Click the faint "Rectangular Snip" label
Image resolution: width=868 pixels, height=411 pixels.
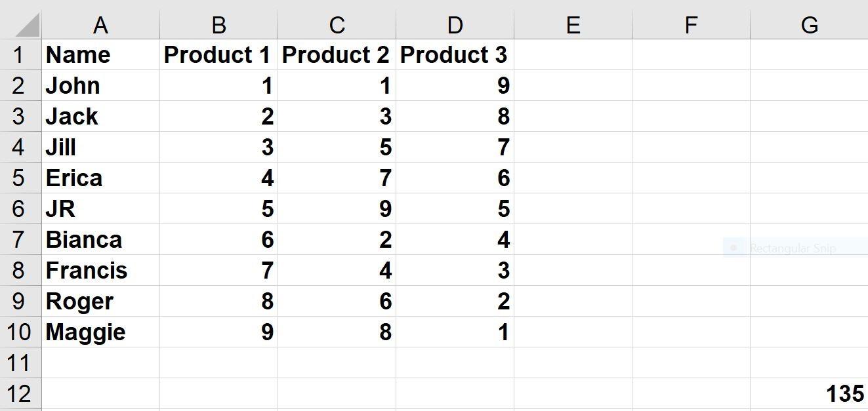tap(793, 248)
